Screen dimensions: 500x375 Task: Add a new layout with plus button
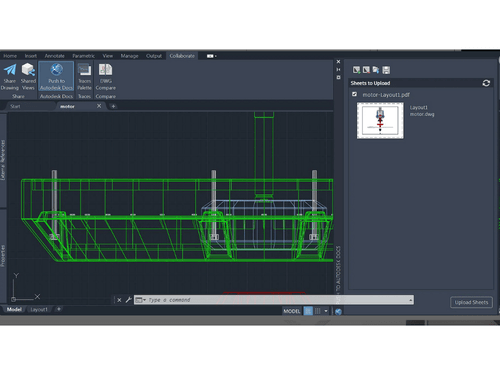click(x=59, y=309)
